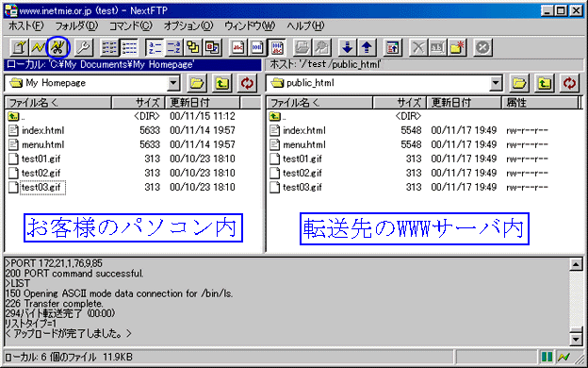The height and width of the screenshot is (368, 588).
Task: Sort local pane by ファイル名 header
Action: click(x=58, y=103)
